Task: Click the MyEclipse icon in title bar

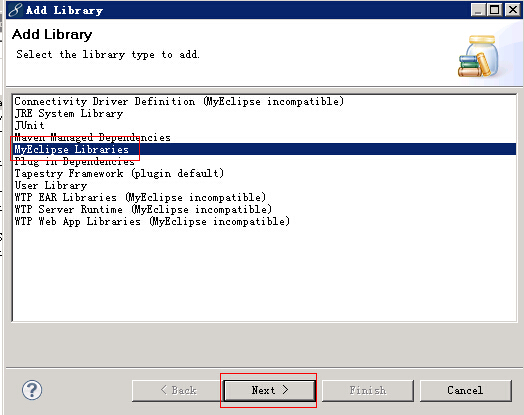Action: click(15, 10)
